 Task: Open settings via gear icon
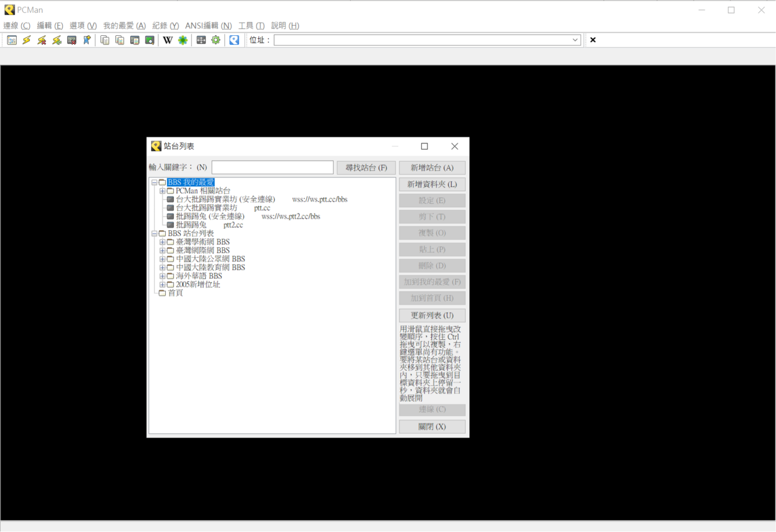pyautogui.click(x=216, y=40)
